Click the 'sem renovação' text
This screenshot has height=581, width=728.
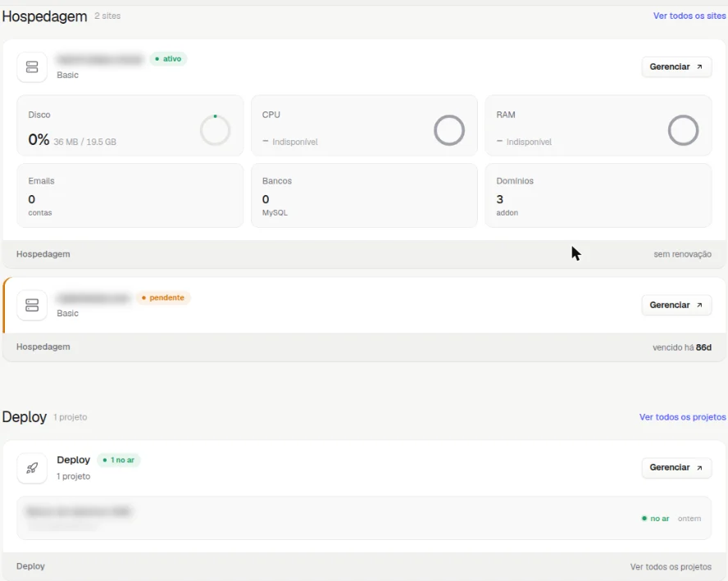coord(682,254)
